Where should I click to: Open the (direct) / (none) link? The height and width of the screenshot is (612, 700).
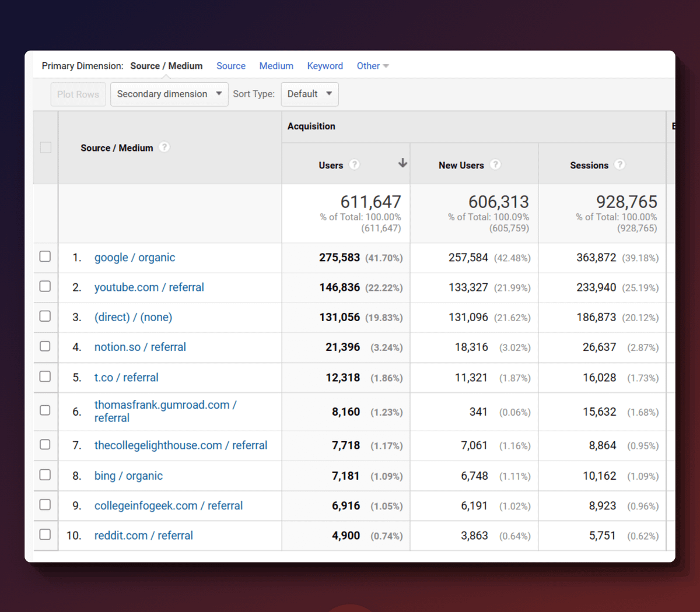coord(134,317)
